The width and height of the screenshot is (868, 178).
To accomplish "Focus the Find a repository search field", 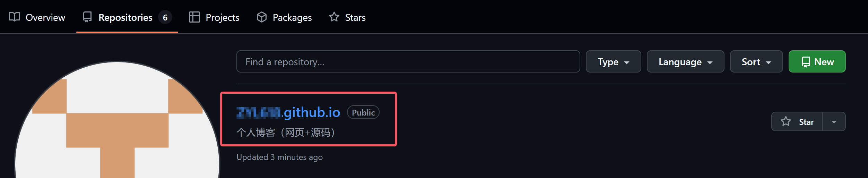I will click(408, 62).
